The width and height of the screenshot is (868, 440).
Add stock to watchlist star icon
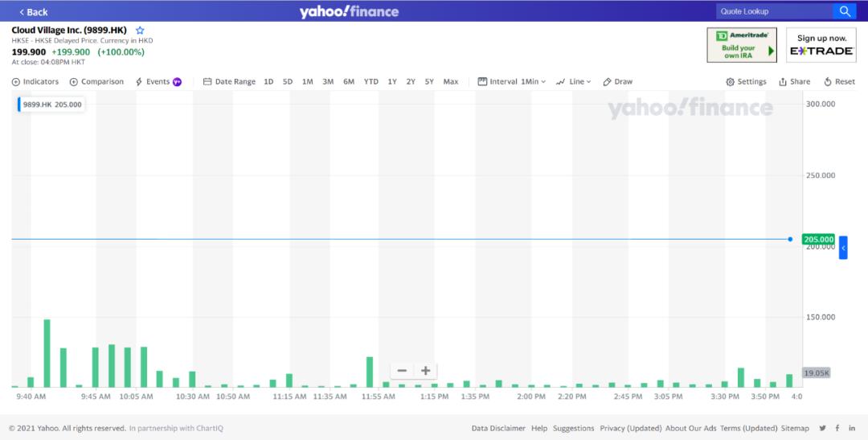[140, 31]
